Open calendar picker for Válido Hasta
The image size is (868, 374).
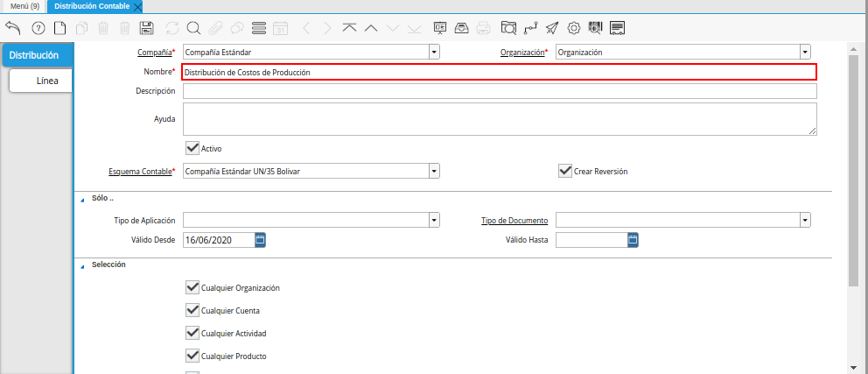[x=633, y=239]
